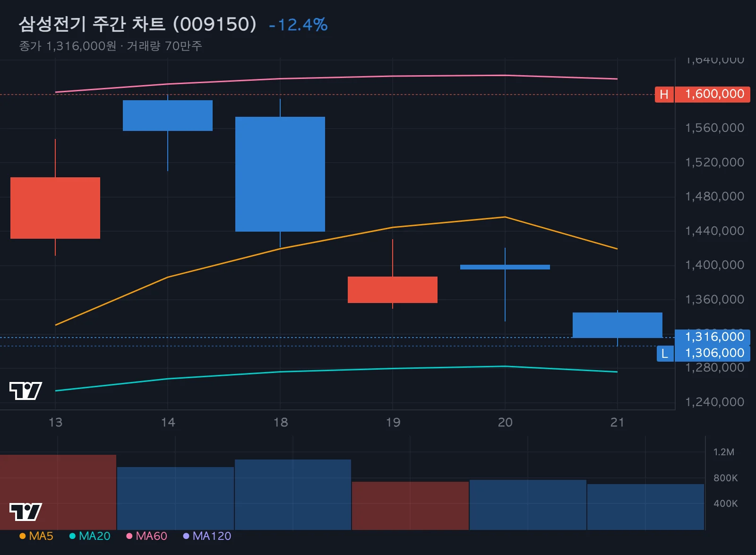Click the blue candlestick for day 21
Viewport: 756px width, 555px height.
point(618,325)
